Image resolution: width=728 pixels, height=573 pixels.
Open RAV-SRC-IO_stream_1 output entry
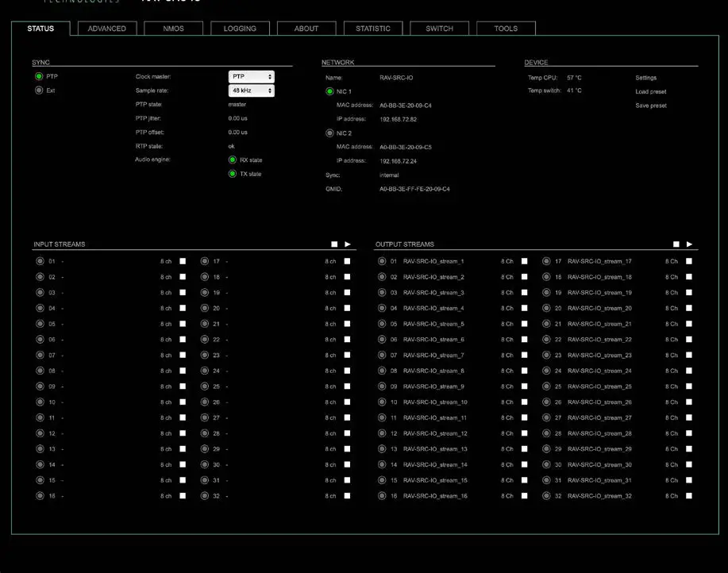[433, 261]
